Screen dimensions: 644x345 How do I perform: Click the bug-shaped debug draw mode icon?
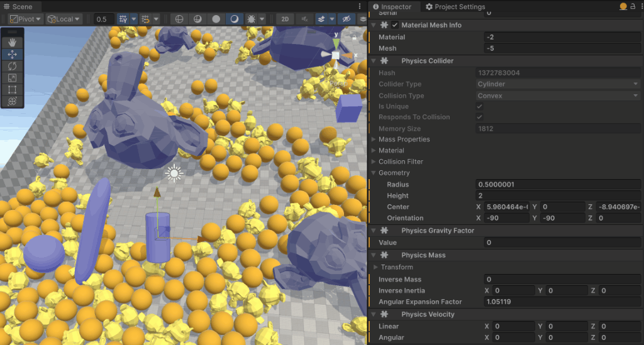coord(251,19)
